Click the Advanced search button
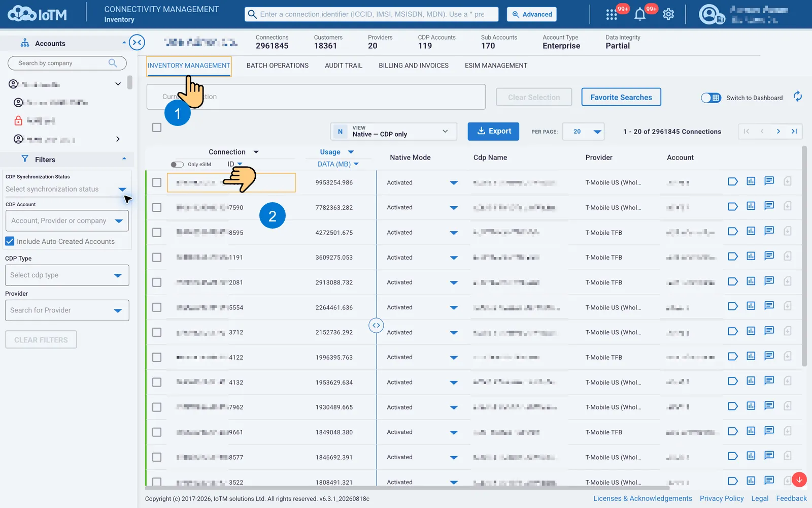This screenshot has height=508, width=812. click(x=532, y=14)
